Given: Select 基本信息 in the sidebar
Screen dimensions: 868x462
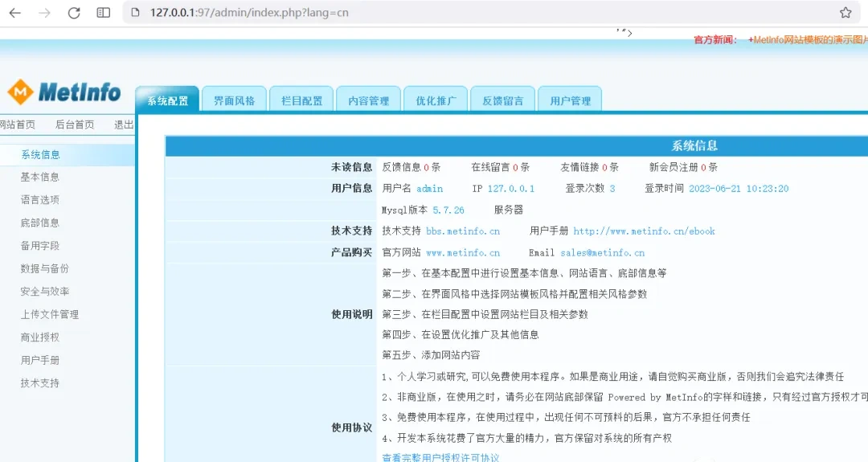Looking at the screenshot, I should pyautogui.click(x=40, y=177).
